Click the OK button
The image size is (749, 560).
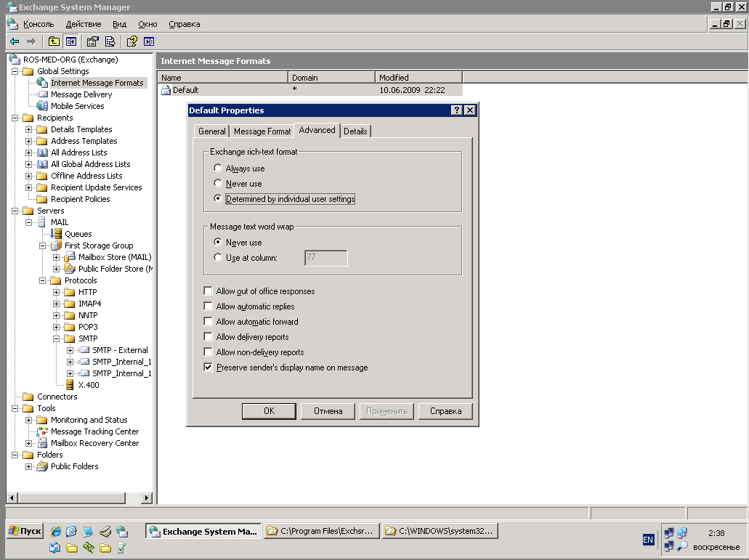click(x=269, y=411)
